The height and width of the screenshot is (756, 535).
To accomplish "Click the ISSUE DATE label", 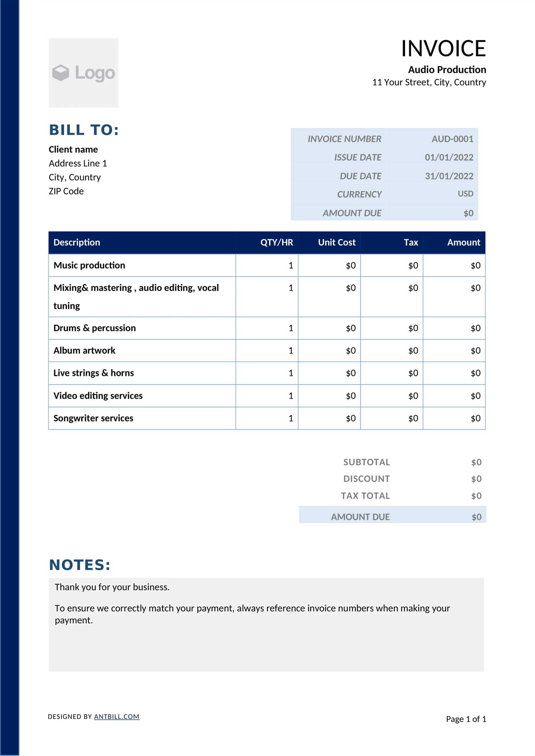I will click(x=358, y=157).
